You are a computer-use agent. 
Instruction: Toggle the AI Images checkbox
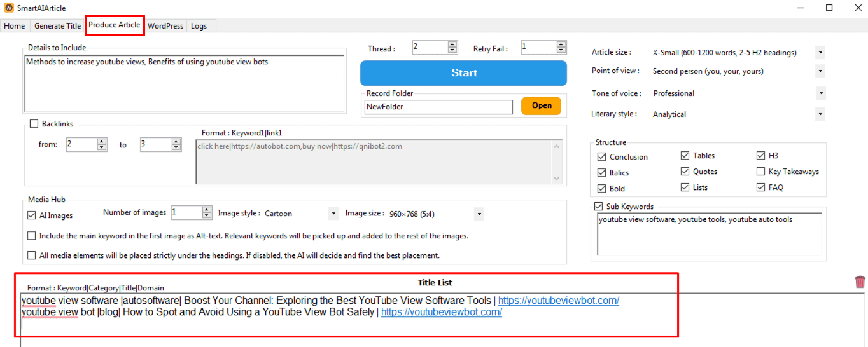coord(32,215)
